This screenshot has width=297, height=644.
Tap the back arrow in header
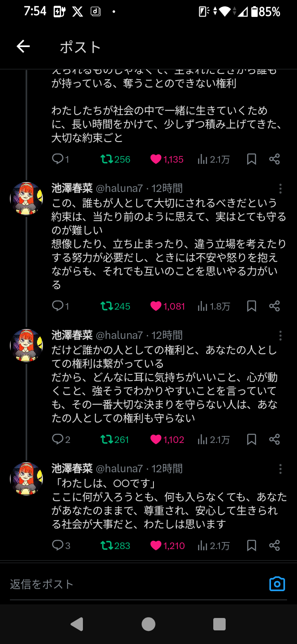point(24,47)
